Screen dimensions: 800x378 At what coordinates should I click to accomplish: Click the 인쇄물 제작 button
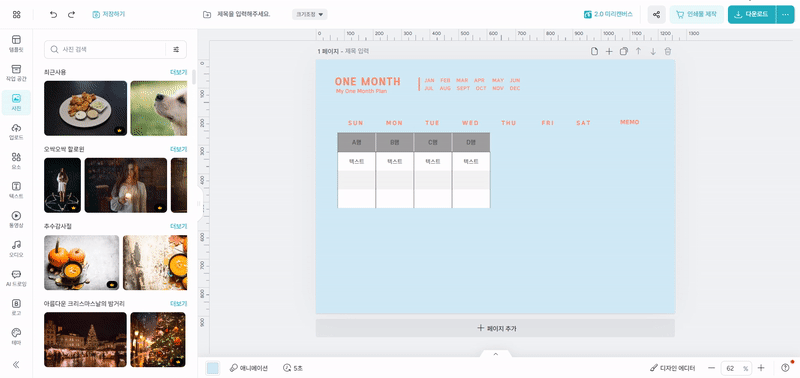point(696,14)
